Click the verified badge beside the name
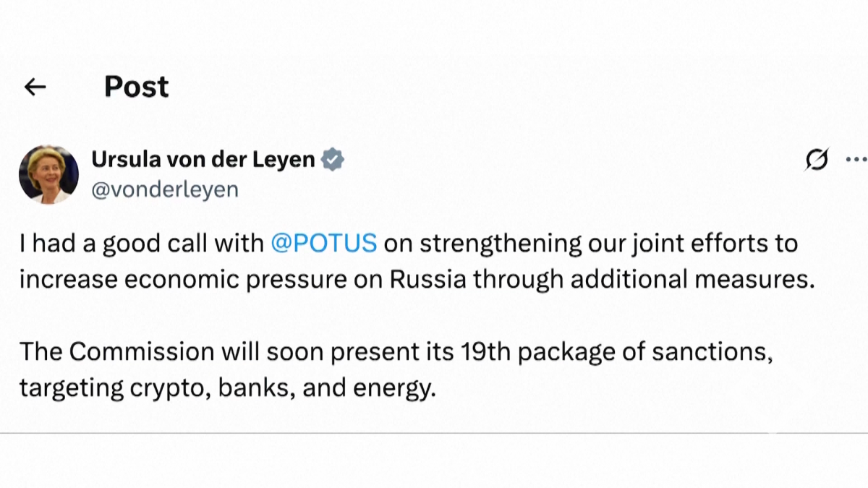The width and height of the screenshot is (868, 488). pos(333,160)
